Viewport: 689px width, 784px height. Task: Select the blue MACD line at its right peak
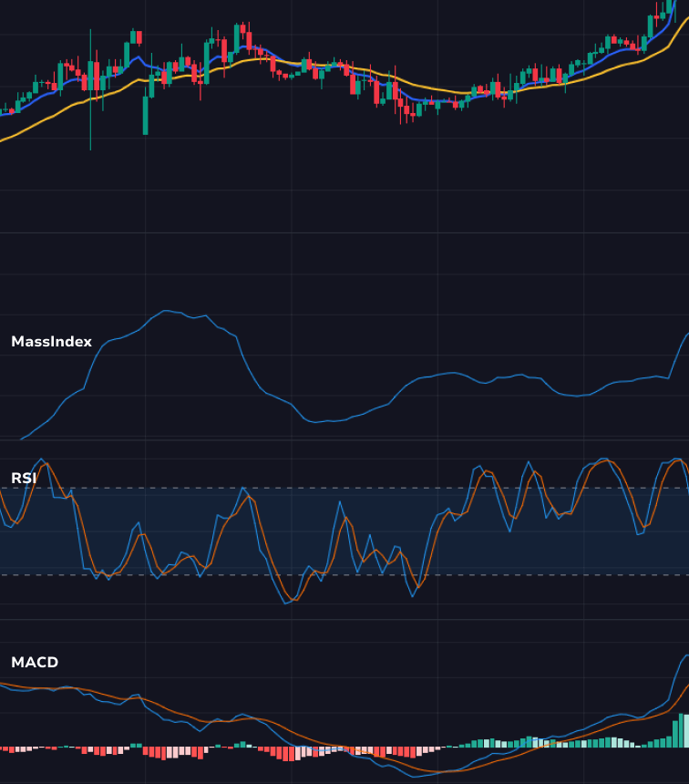[x=684, y=655]
